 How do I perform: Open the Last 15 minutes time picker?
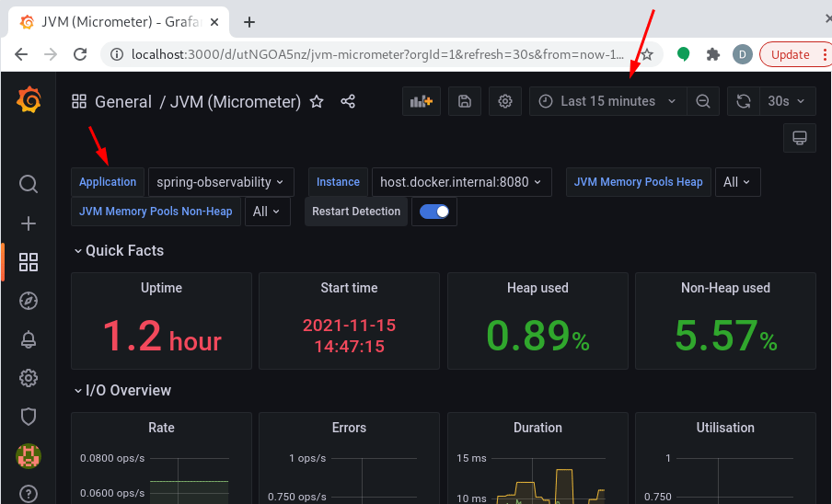608,101
